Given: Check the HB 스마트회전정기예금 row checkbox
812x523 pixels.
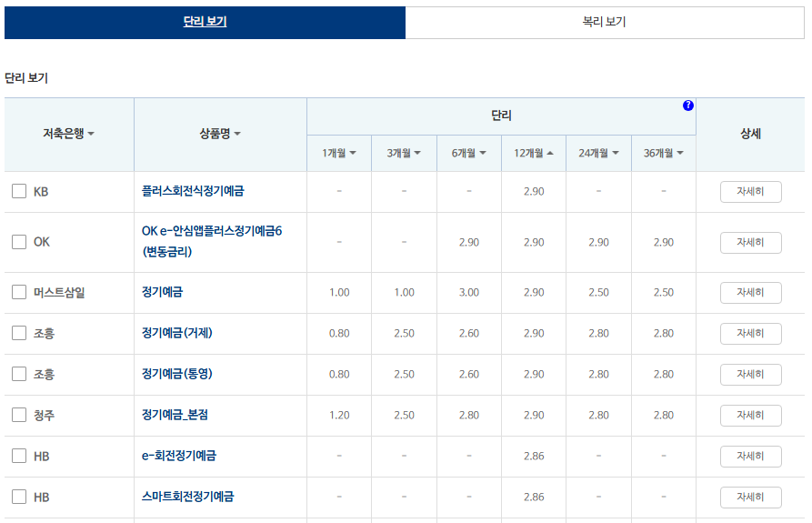Looking at the screenshot, I should [x=19, y=498].
